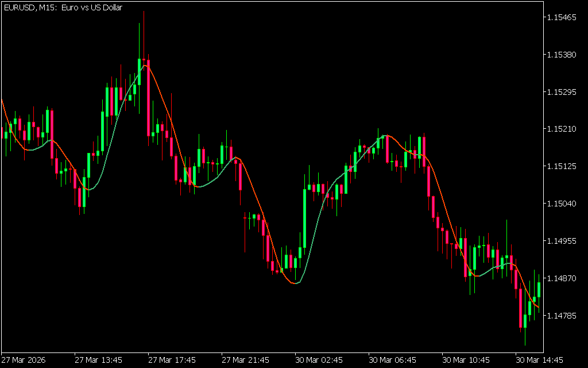The width and height of the screenshot is (588, 368).
Task: Click the 27 Mar 17:45 time marker
Action: click(172, 361)
